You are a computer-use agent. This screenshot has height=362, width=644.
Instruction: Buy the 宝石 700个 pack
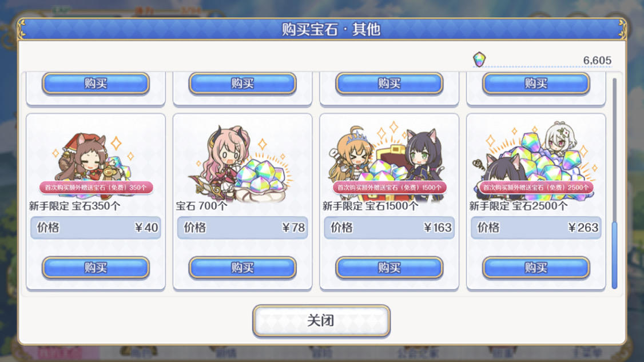pos(243,268)
